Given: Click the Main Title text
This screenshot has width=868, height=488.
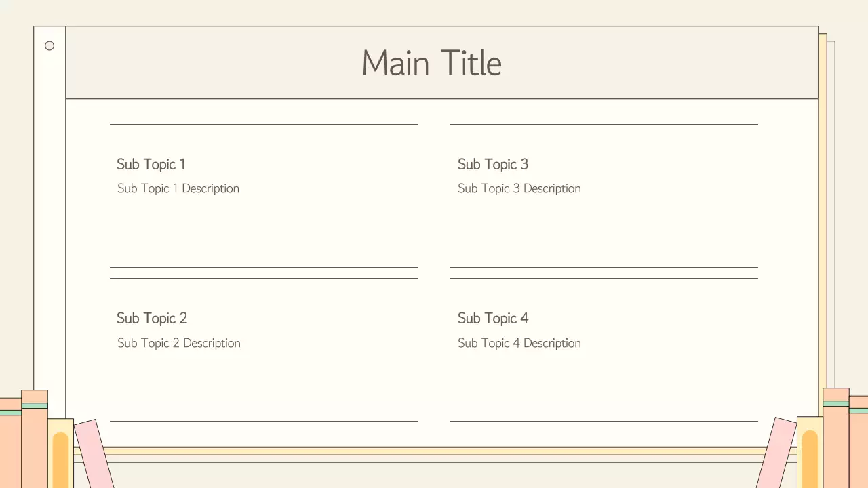Looking at the screenshot, I should 431,63.
